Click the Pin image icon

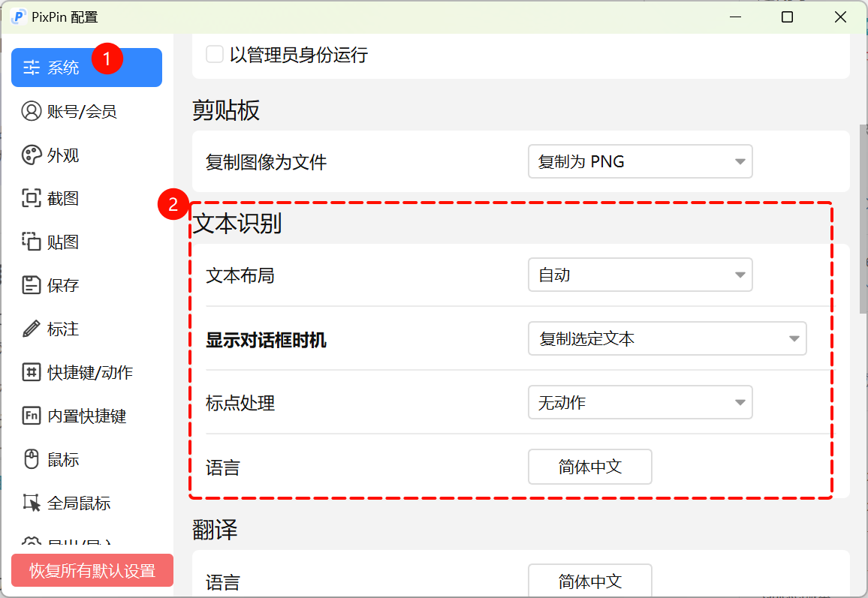tap(31, 242)
